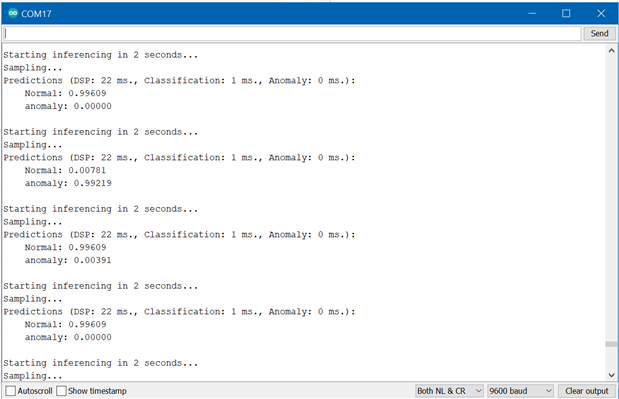
Task: Click the scrollbar down arrow
Action: coord(611,375)
